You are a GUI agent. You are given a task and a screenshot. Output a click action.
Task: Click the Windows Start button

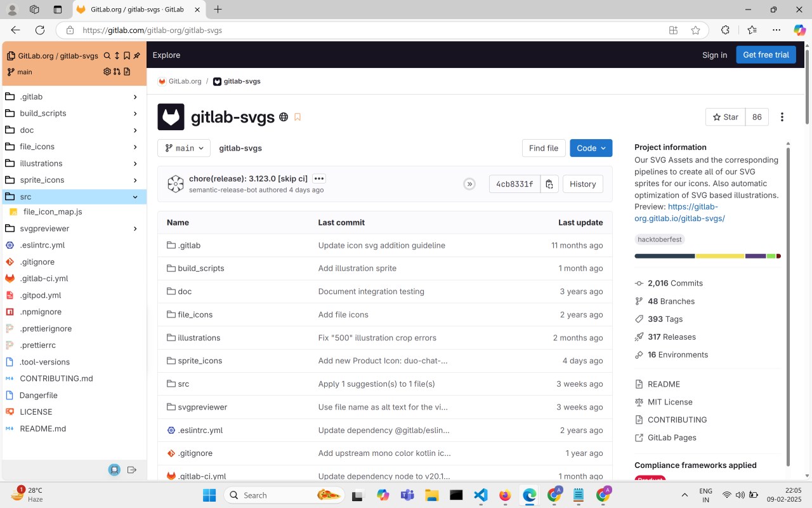[x=209, y=495]
